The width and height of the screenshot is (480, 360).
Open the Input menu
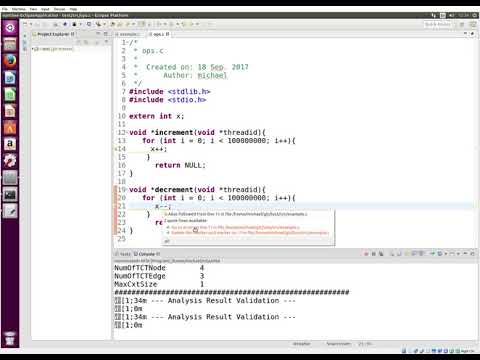[x=45, y=9]
